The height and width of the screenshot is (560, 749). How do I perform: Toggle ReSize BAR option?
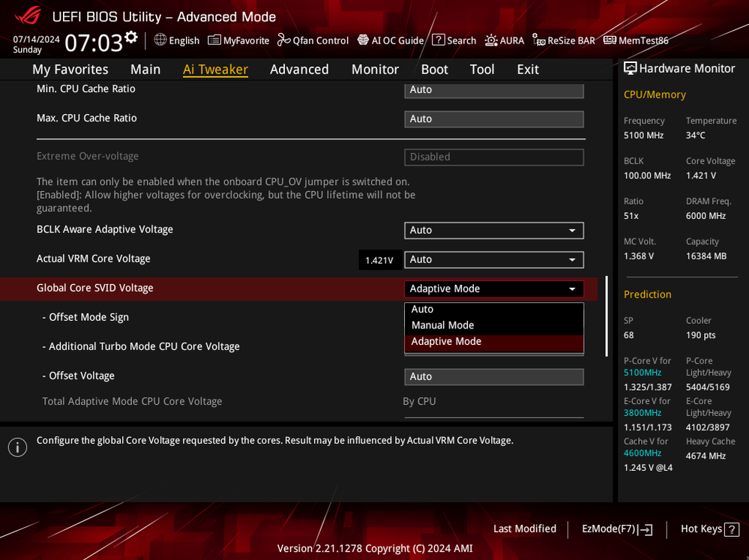tap(564, 40)
